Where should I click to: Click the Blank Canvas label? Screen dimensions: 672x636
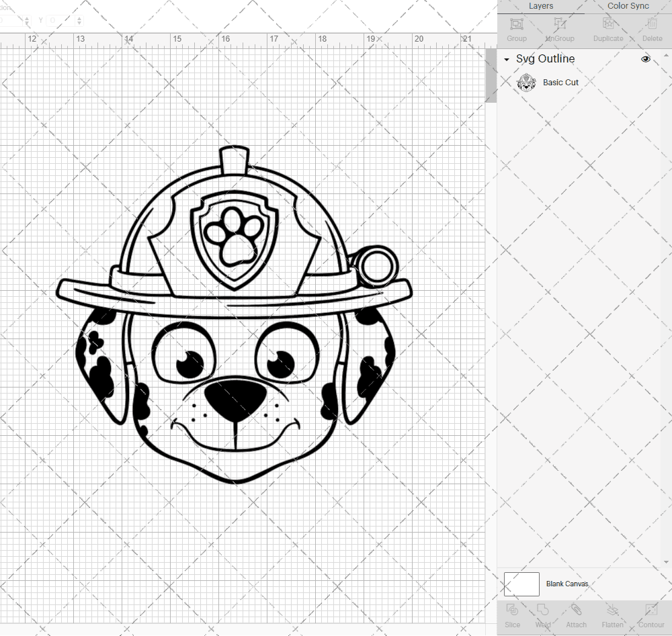[x=567, y=584]
